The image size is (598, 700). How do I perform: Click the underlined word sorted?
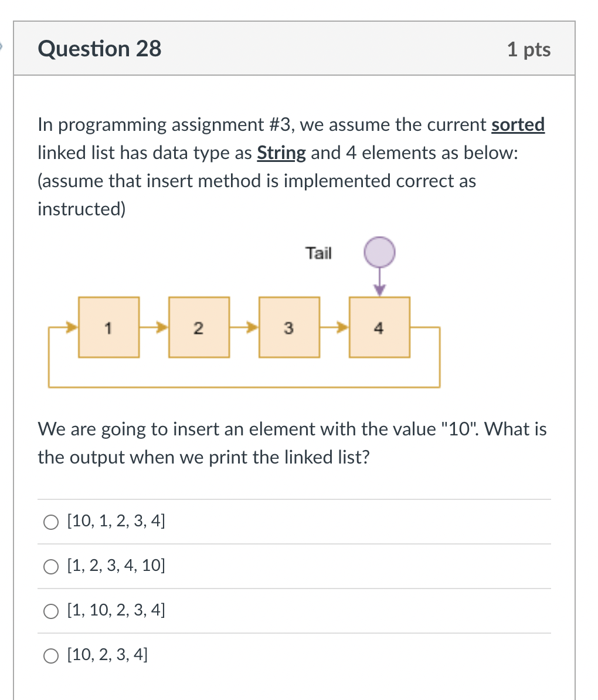tap(518, 124)
